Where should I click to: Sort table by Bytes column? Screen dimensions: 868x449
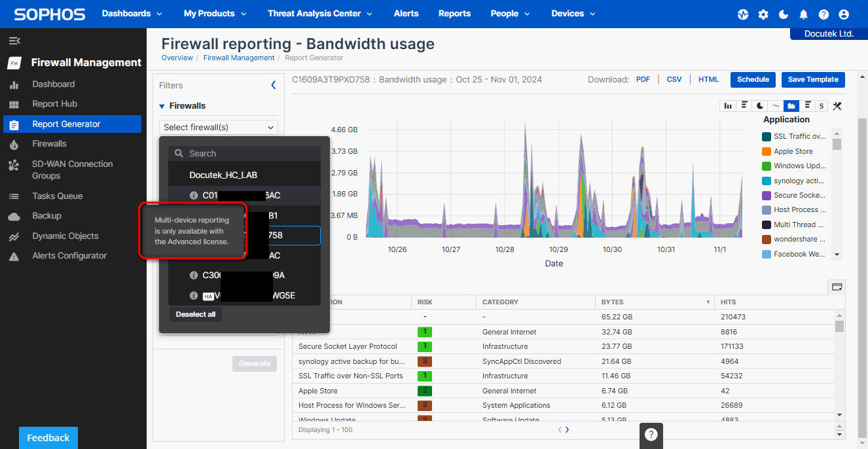tap(655, 302)
